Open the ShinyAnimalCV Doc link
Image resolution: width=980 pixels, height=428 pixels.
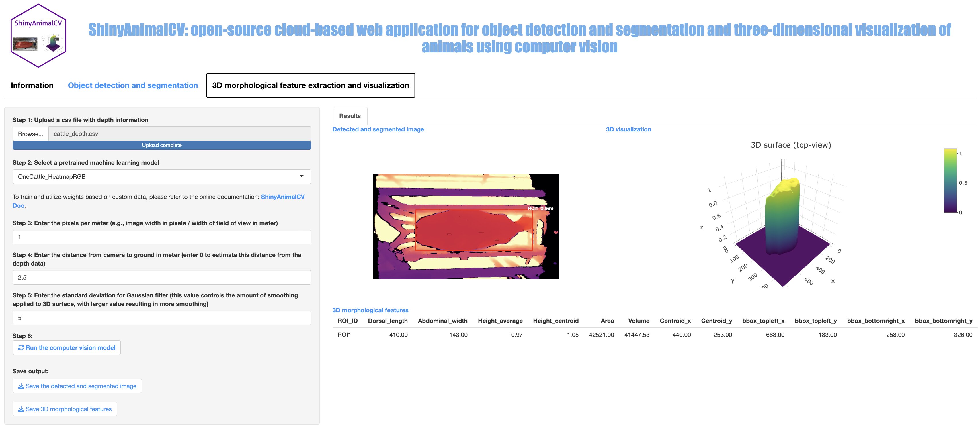(x=282, y=197)
